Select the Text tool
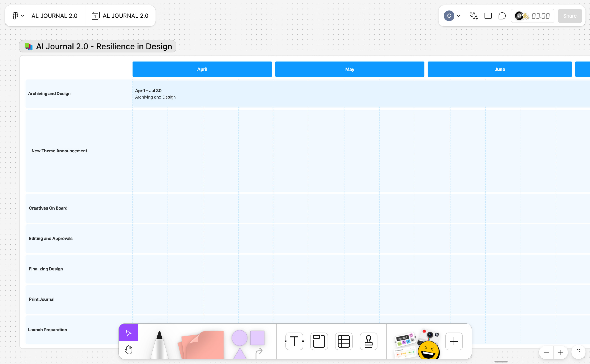Viewport: 590px width, 364px height. pyautogui.click(x=294, y=341)
